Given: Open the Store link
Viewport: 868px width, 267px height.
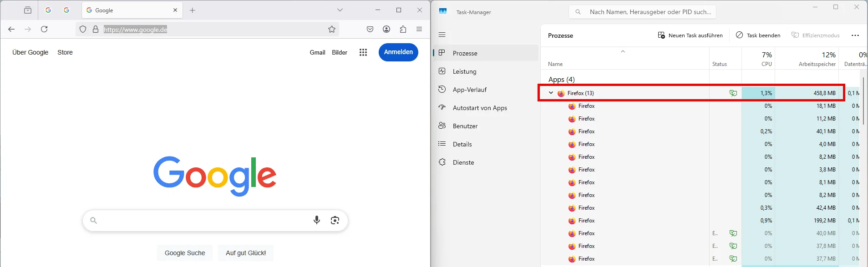Looking at the screenshot, I should click(65, 52).
